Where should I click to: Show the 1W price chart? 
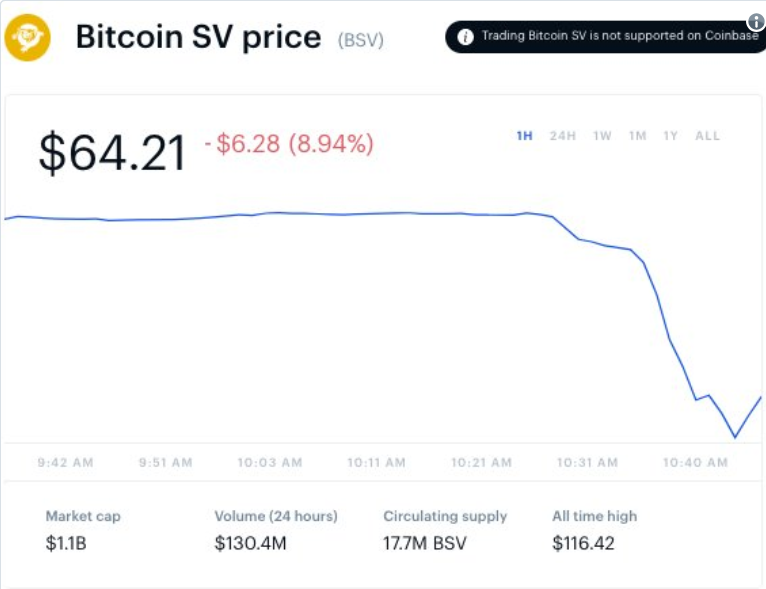pos(602,136)
